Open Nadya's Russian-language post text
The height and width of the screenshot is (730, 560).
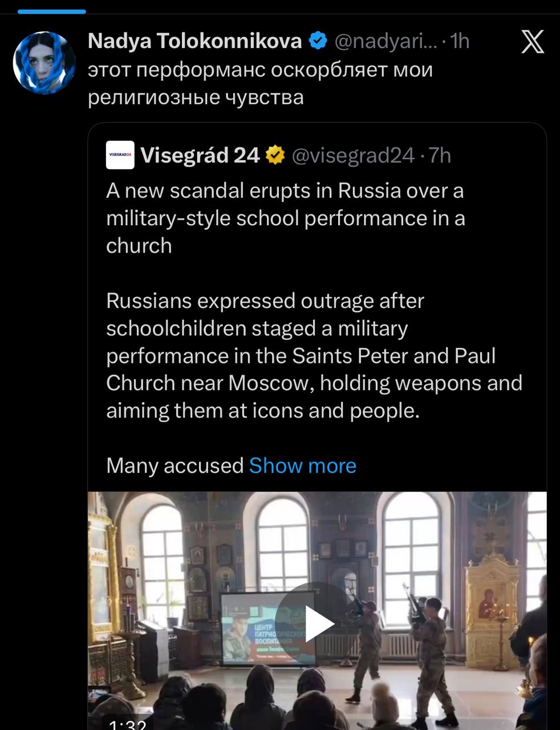pos(260,83)
